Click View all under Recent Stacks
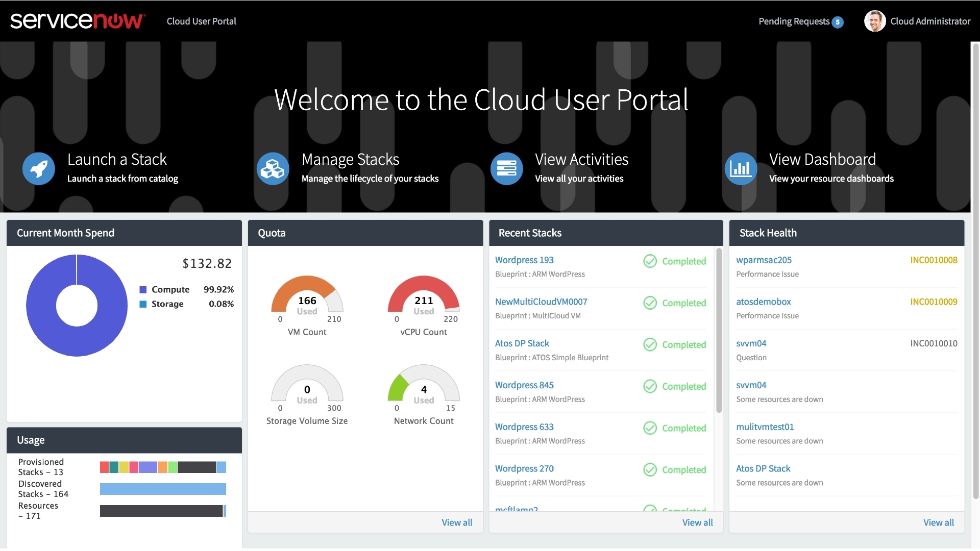The image size is (980, 551). pyautogui.click(x=697, y=522)
